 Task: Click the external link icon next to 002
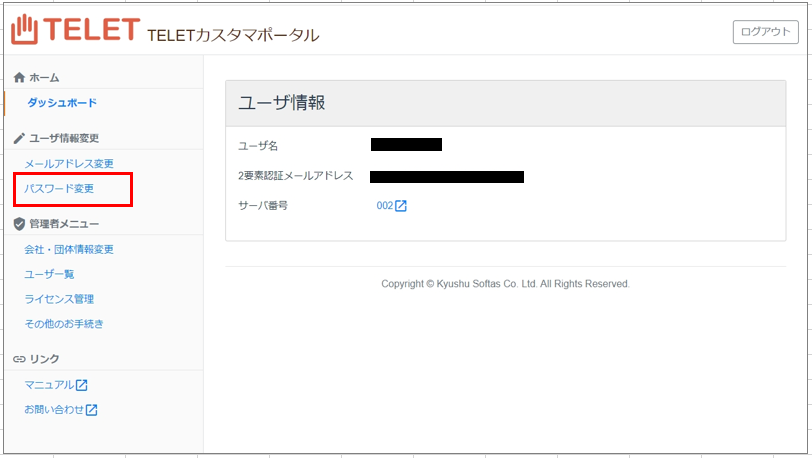coord(401,206)
